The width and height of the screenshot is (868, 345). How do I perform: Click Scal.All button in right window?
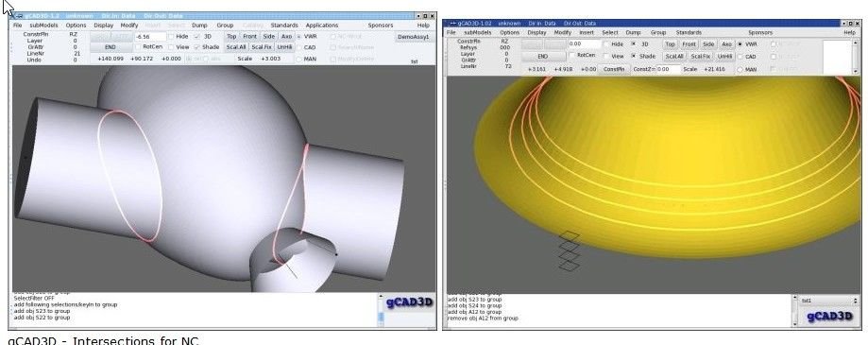[x=674, y=57]
